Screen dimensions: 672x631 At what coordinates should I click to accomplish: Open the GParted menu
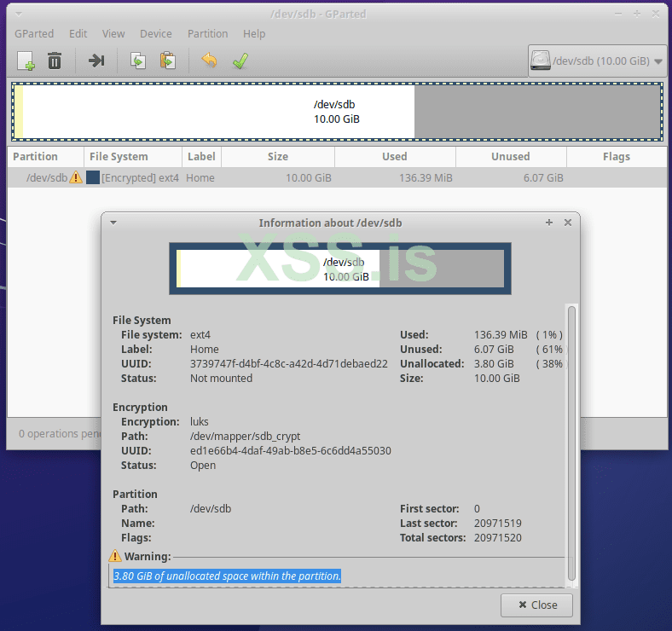coord(34,33)
